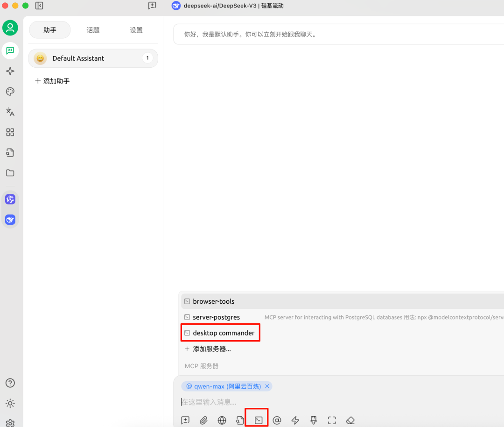Open the MCP servers terminal icon

coord(259,420)
